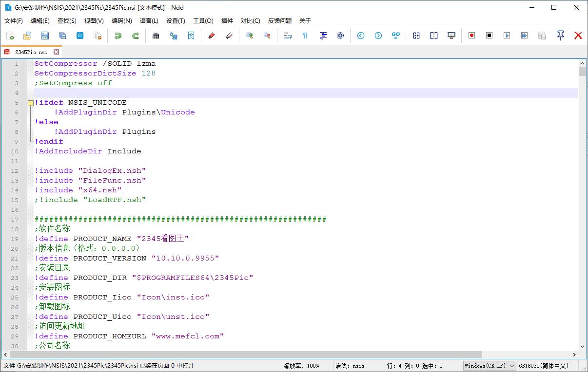Viewport: 588px width, 372px height.
Task: Toggle word wrap toolbar icon
Action: tap(288, 36)
